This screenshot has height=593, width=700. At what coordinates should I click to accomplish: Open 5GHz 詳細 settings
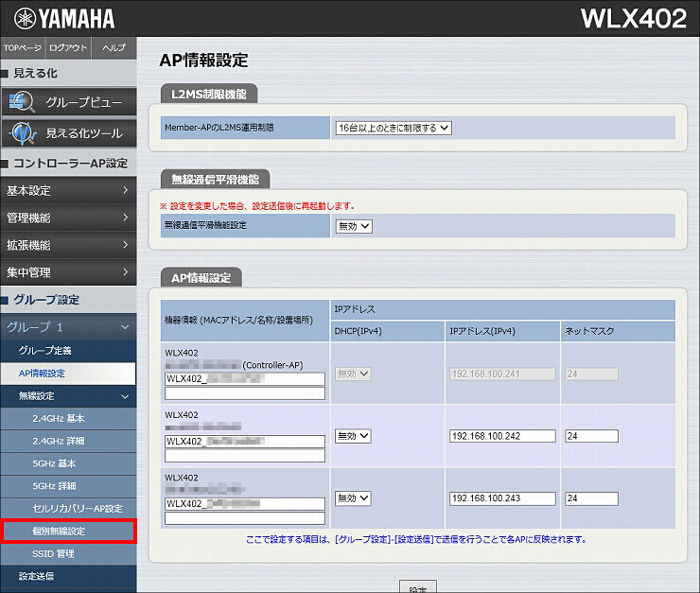tap(68, 486)
